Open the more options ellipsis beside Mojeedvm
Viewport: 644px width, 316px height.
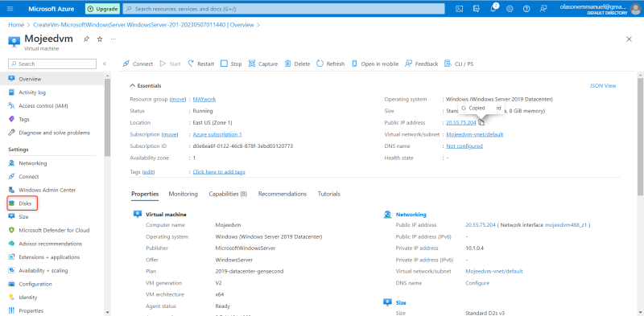113,39
